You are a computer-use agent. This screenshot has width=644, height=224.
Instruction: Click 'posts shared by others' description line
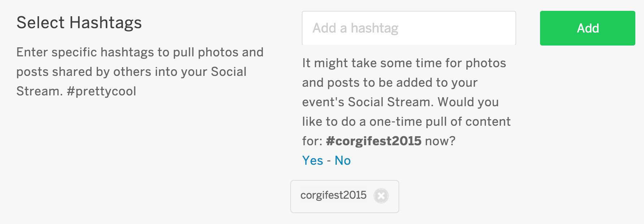pos(131,72)
